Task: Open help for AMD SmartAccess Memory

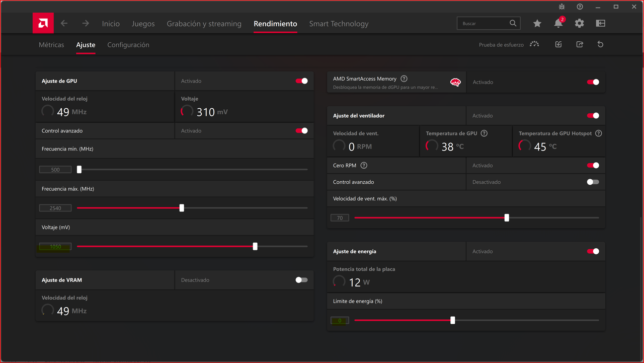Action: [x=404, y=79]
